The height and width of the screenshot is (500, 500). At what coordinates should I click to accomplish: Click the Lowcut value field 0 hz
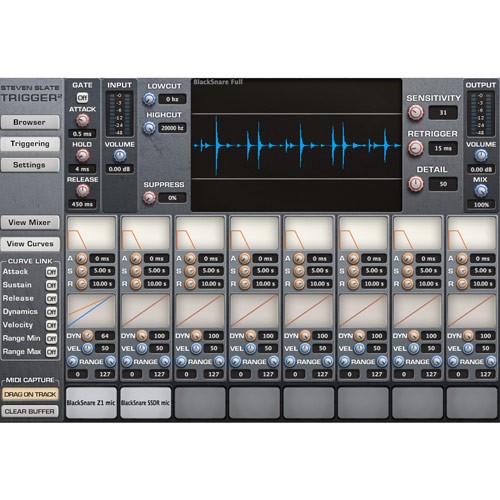(x=172, y=99)
